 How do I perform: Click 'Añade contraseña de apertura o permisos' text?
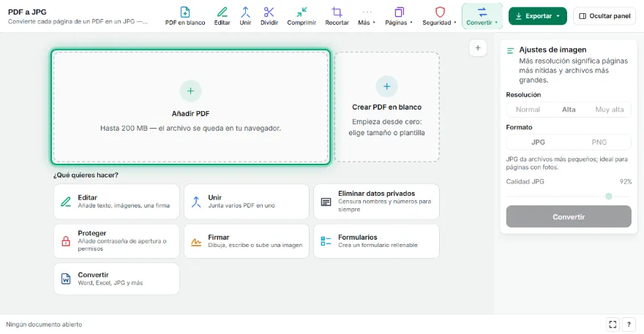pyautogui.click(x=122, y=245)
